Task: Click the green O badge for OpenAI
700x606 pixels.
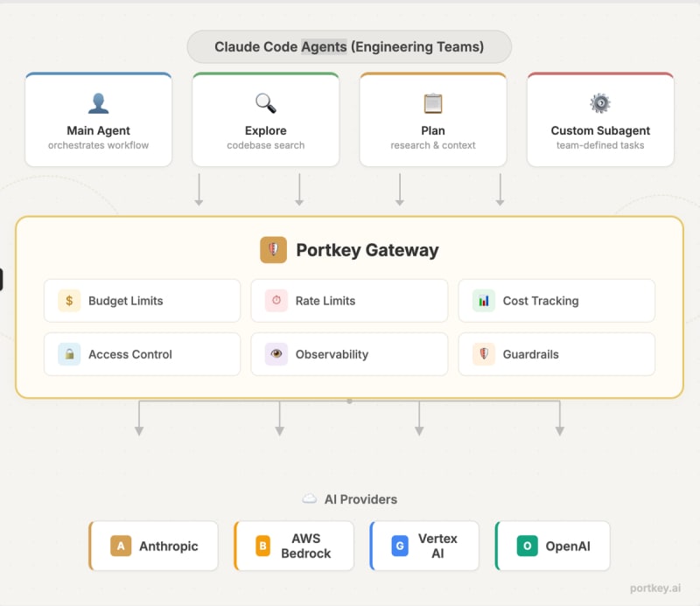Action: coord(528,546)
